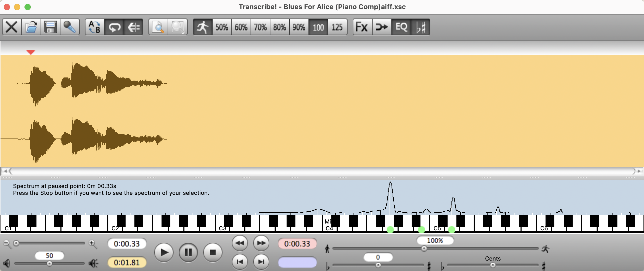Select 100 percent playback speed
The height and width of the screenshot is (271, 644).
pyautogui.click(x=318, y=27)
